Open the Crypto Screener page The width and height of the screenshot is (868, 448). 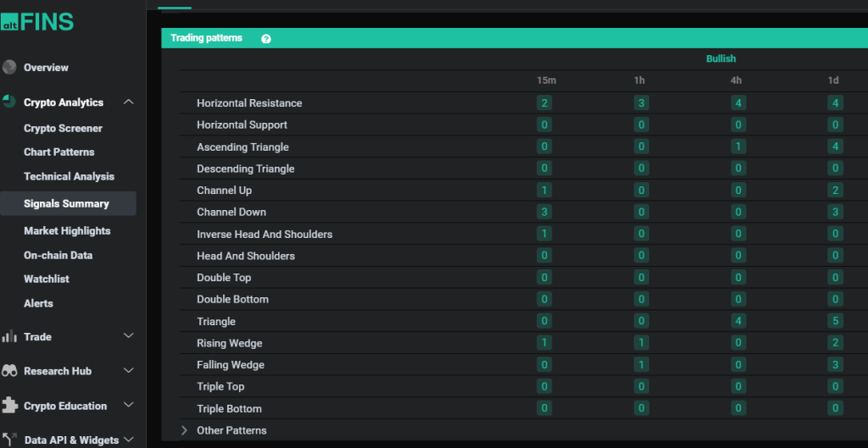click(63, 128)
